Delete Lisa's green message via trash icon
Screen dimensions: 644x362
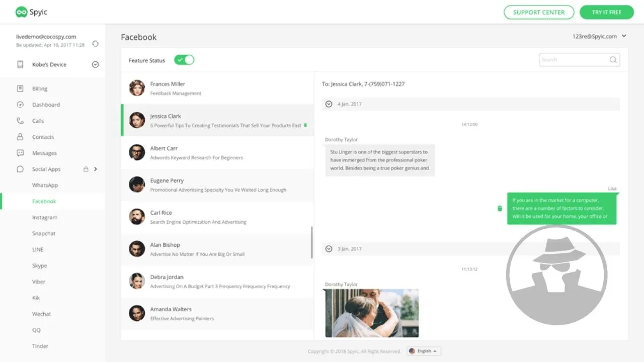point(500,208)
